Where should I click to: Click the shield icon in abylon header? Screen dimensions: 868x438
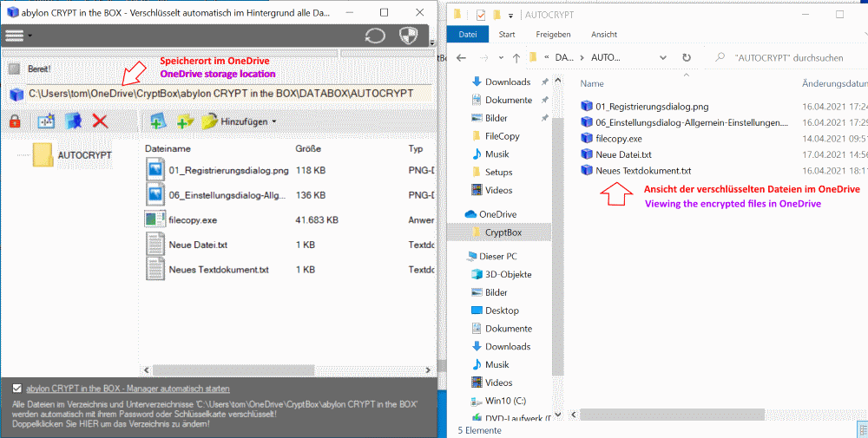coord(408,36)
